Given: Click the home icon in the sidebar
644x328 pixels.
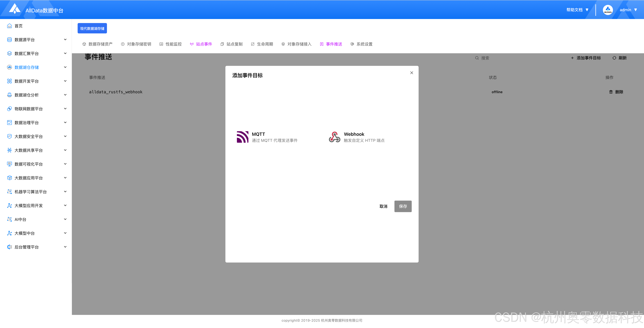Looking at the screenshot, I should tap(9, 26).
